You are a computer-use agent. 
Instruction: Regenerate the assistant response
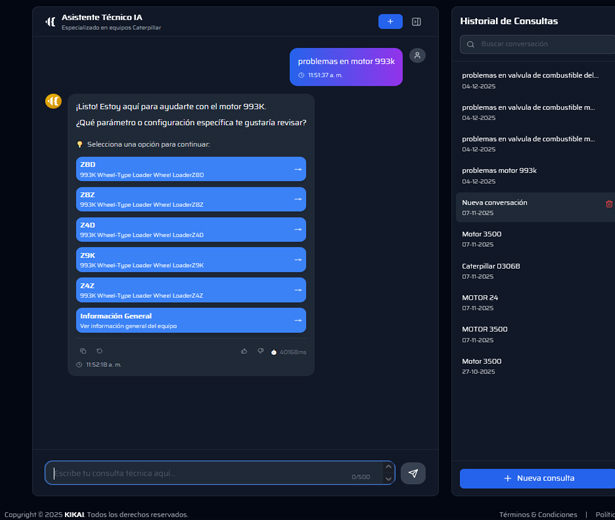(99, 351)
